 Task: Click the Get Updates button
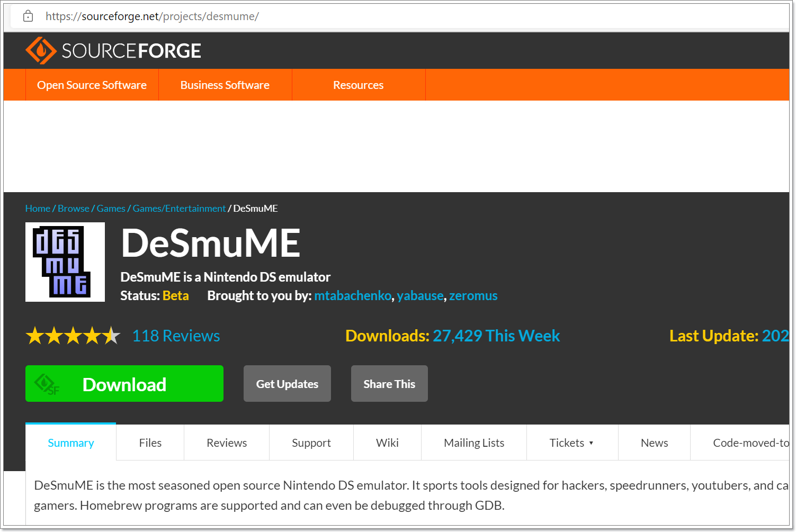pos(287,384)
